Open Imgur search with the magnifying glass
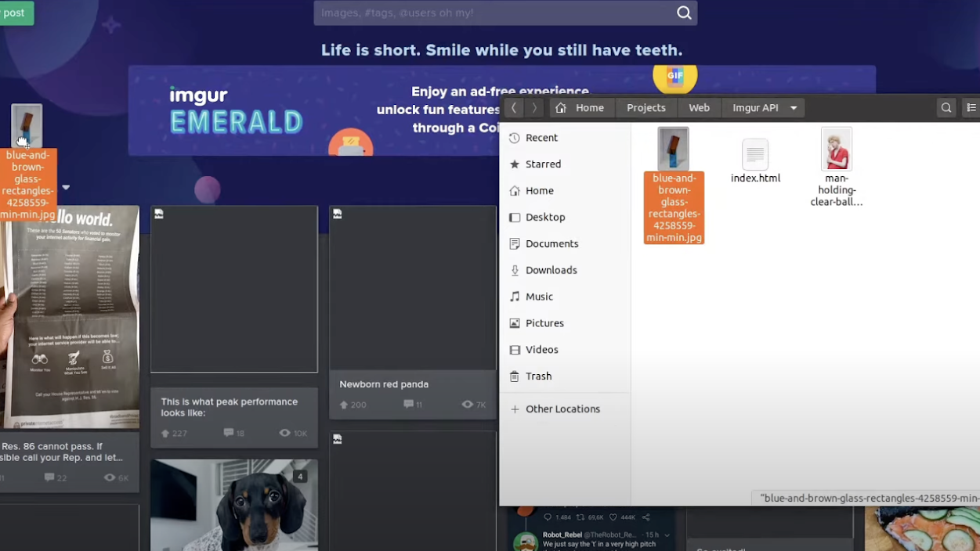 coord(683,13)
